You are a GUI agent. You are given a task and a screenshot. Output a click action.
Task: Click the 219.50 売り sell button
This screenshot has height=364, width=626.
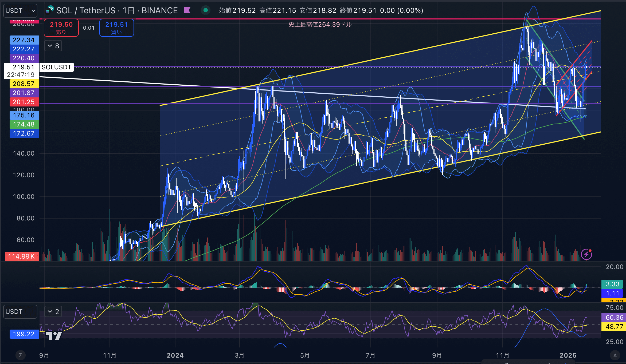(61, 28)
